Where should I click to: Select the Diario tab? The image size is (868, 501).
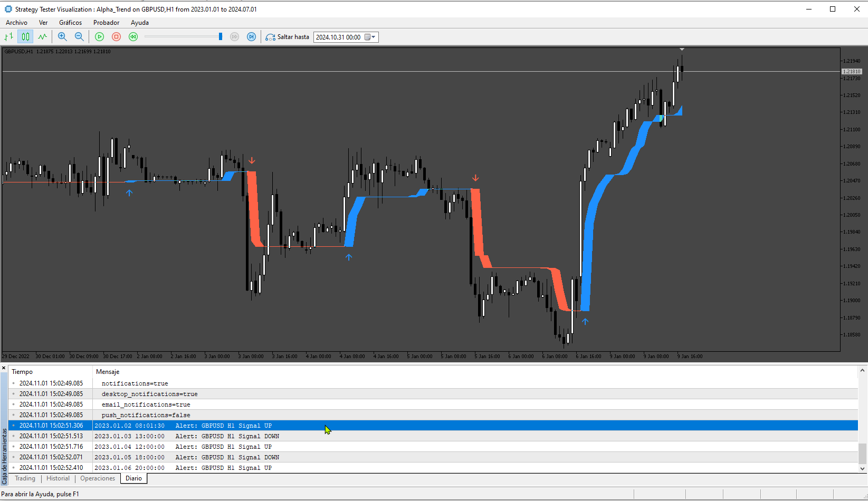[x=133, y=478]
